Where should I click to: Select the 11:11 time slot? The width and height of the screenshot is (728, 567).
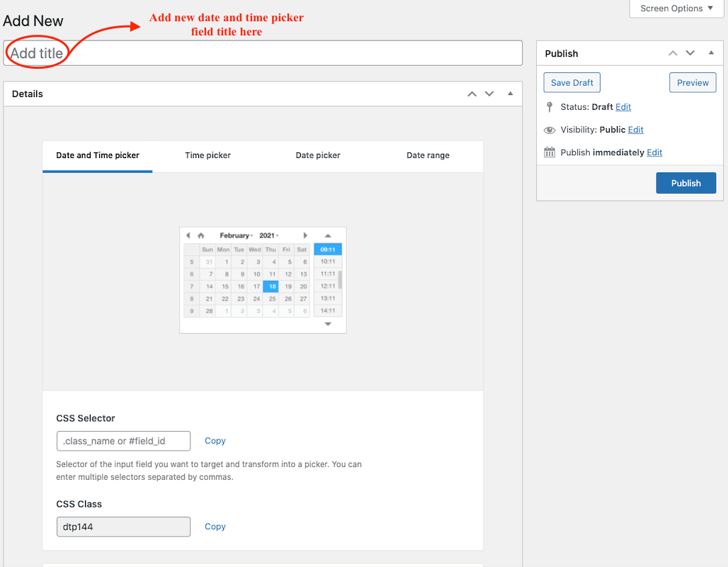[328, 274]
